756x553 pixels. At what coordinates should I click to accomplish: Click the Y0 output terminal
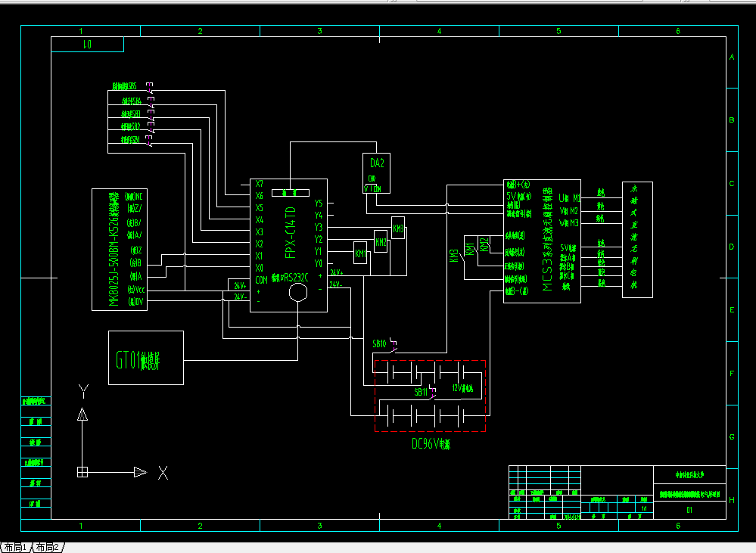click(x=318, y=263)
